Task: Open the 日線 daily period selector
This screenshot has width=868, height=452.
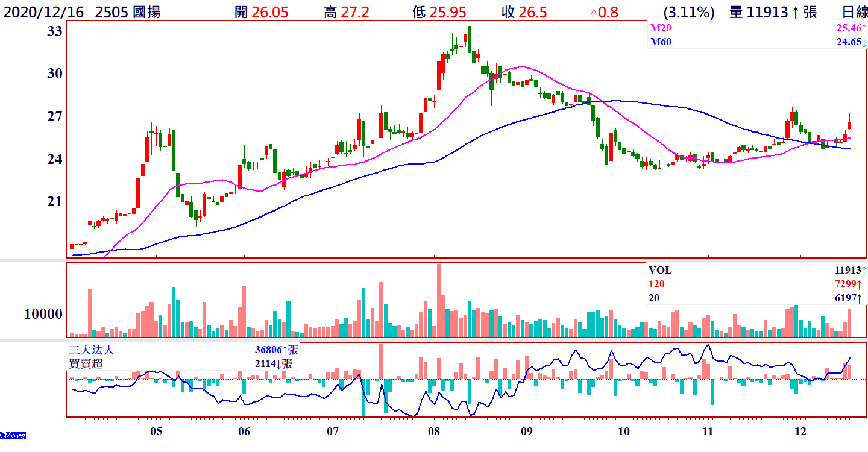Action: pyautogui.click(x=854, y=12)
